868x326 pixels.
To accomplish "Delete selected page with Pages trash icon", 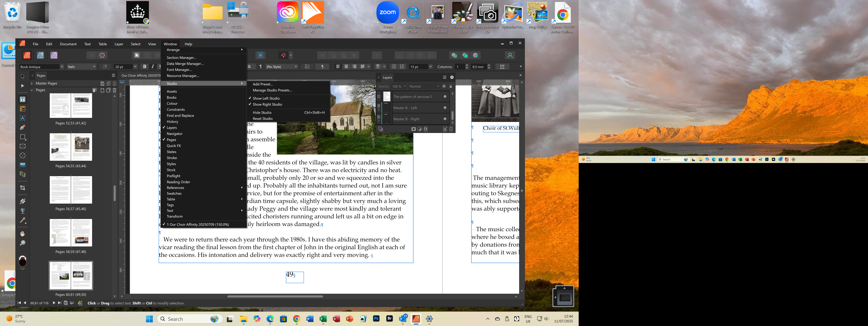I will 115,90.
